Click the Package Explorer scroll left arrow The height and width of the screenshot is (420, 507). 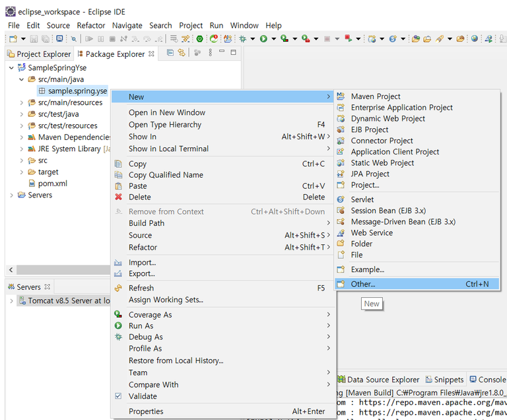11,269
